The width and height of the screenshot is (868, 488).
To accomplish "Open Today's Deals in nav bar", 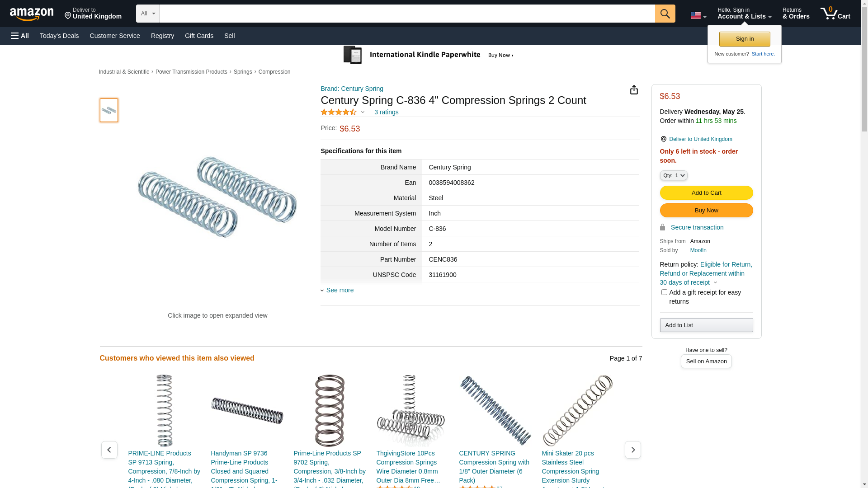I will pyautogui.click(x=59, y=36).
